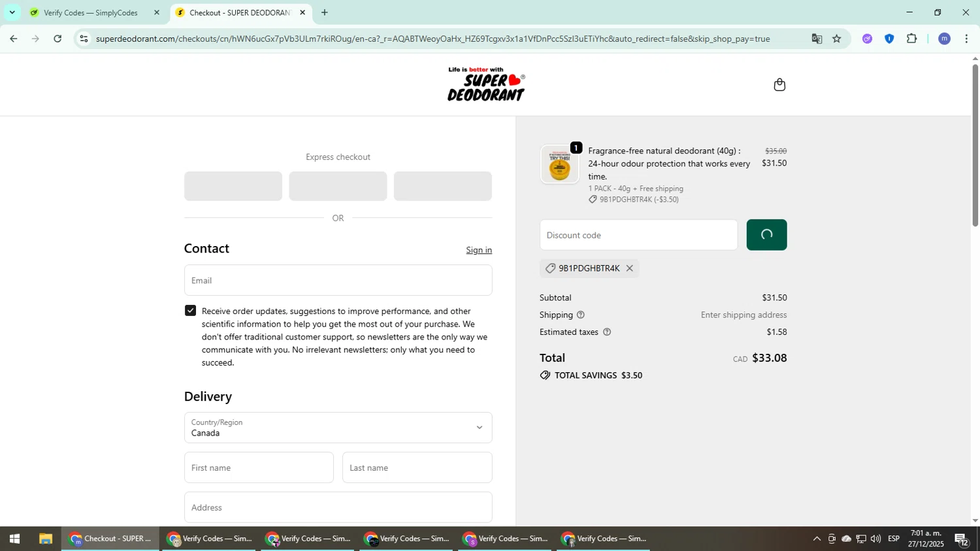This screenshot has height=551, width=980.
Task: Open the translate page icon
Action: click(x=817, y=39)
